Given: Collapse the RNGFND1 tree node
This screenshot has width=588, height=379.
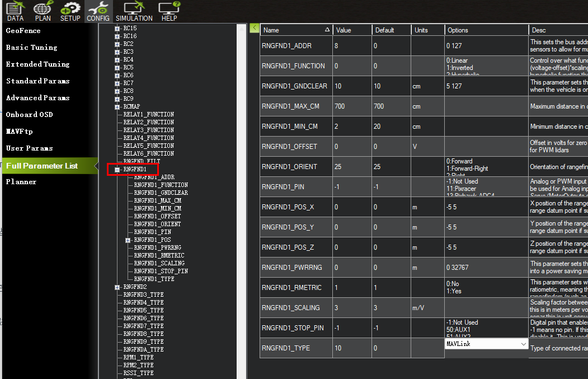Looking at the screenshot, I should tap(117, 169).
